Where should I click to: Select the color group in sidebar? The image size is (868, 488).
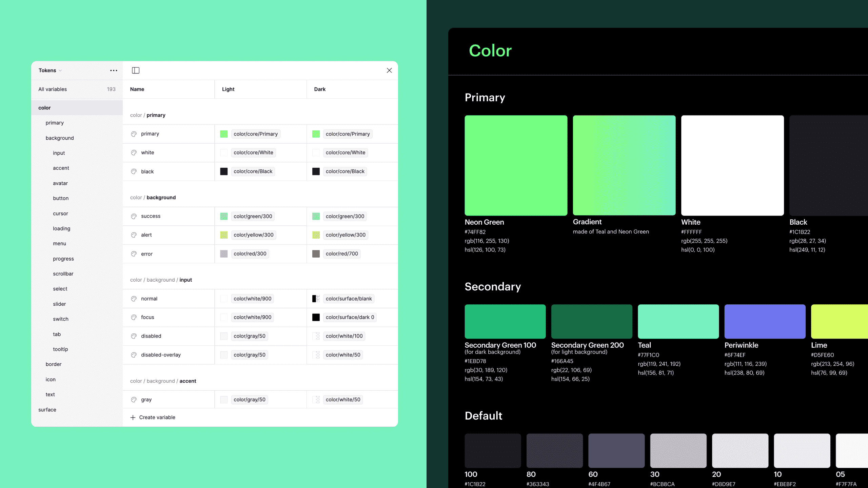click(44, 108)
